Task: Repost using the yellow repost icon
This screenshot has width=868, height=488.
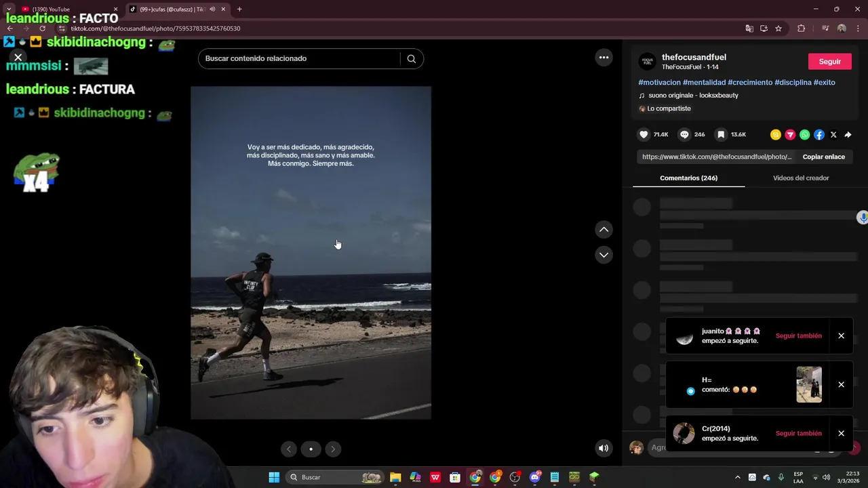Action: click(x=776, y=135)
